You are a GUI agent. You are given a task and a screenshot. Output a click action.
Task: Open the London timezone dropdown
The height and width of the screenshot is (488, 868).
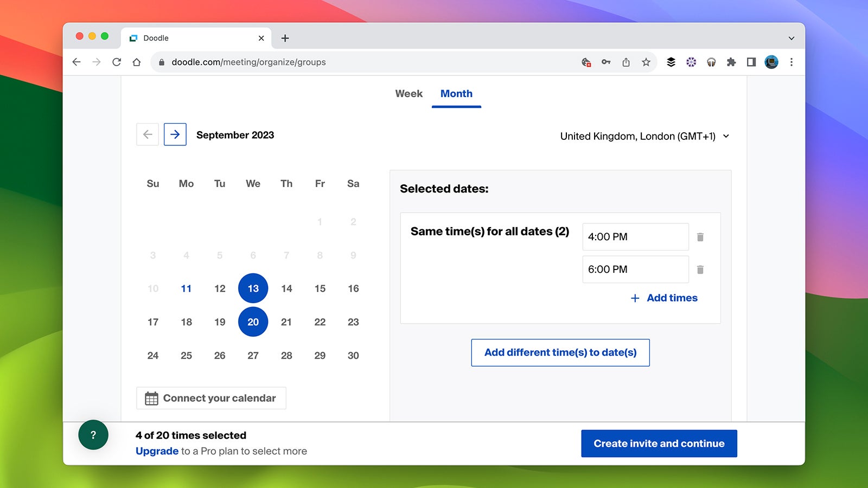coord(644,136)
